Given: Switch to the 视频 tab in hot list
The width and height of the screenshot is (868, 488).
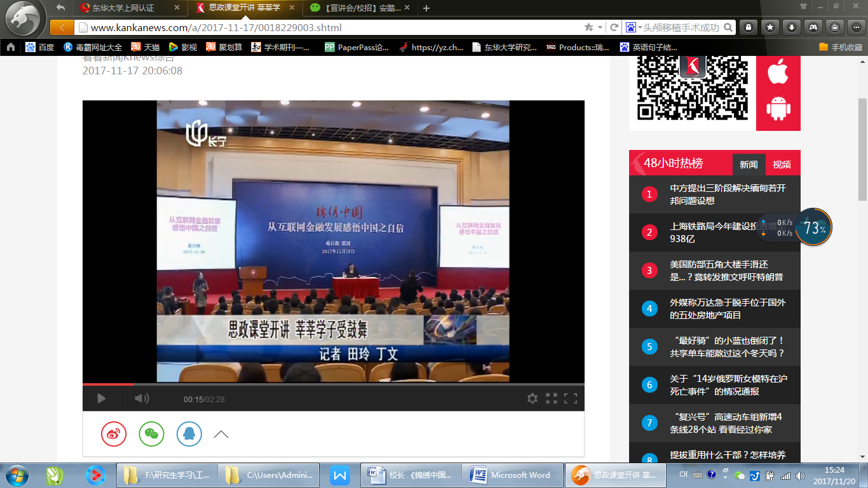Looking at the screenshot, I should point(782,165).
